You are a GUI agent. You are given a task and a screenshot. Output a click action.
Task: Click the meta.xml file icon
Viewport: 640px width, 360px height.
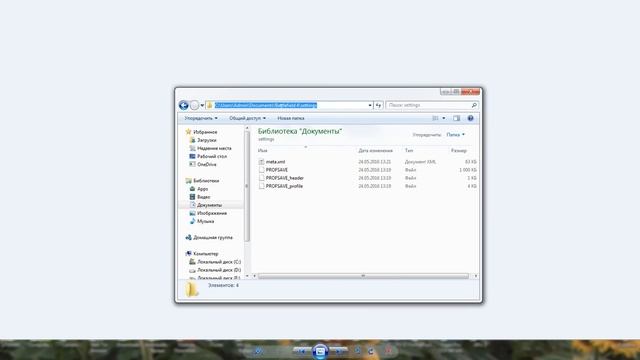(262, 162)
